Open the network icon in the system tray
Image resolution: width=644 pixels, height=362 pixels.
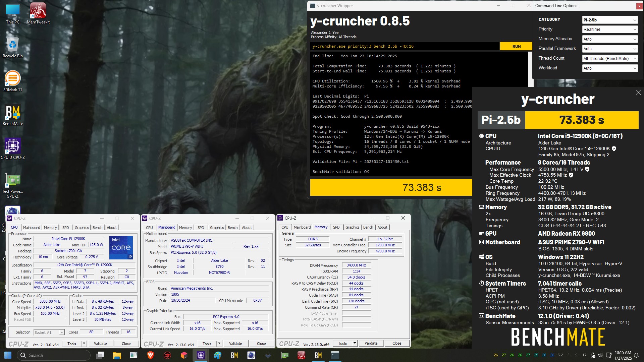[608, 355]
